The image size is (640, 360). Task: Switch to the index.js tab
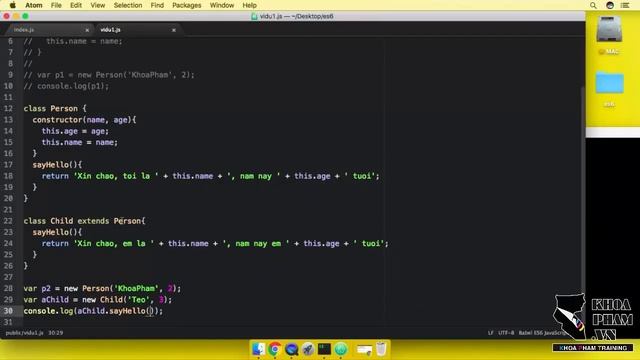24,30
